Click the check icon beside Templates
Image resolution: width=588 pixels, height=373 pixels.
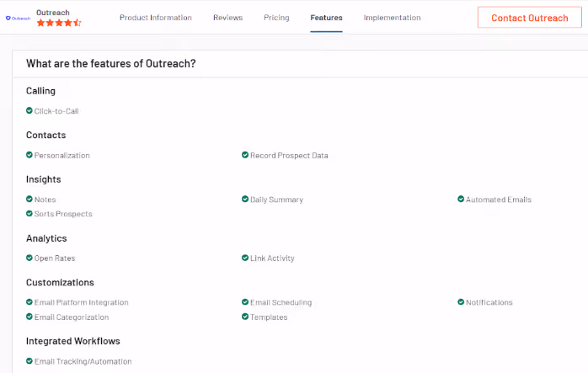(245, 317)
